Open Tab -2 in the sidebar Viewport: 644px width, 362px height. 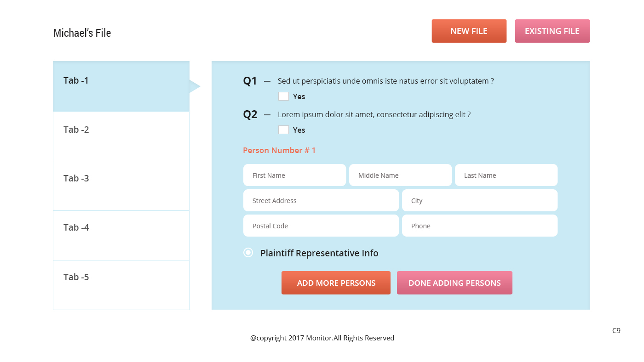point(121,136)
